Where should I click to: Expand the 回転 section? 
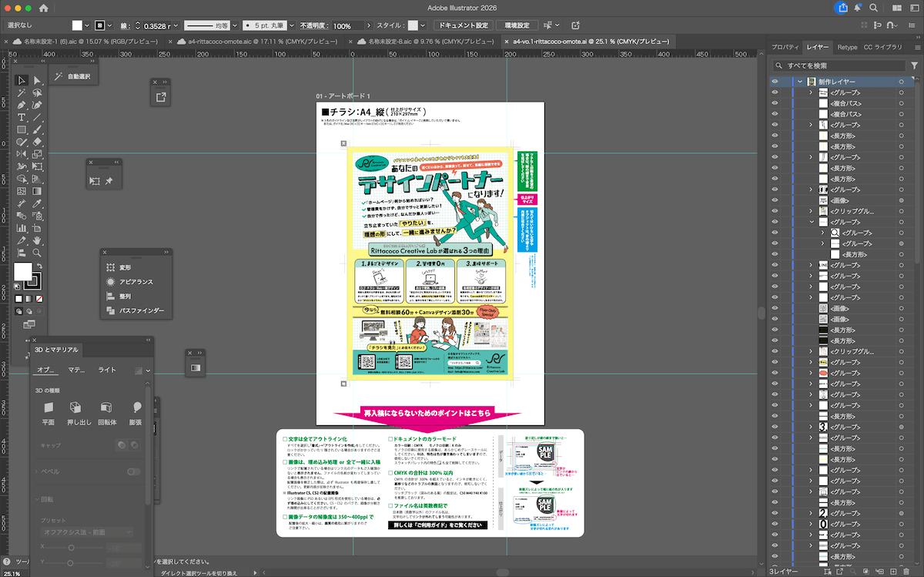tap(36, 500)
